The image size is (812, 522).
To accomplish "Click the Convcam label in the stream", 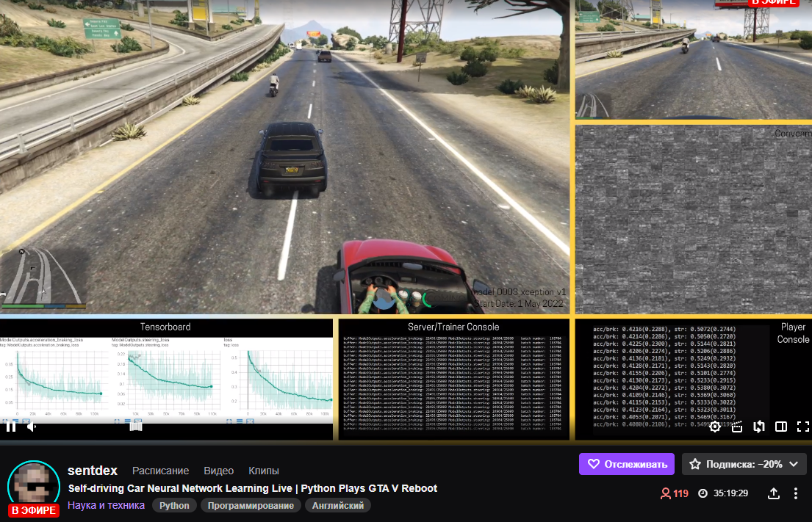I will [792, 134].
